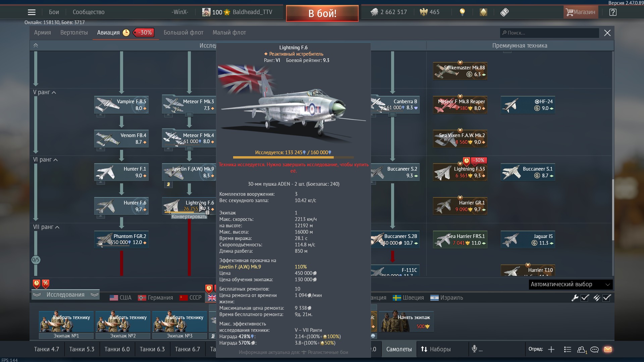Image resolution: width=644 pixels, height=362 pixels.
Task: Click the -30% discount tag beside Авиация
Action: pyautogui.click(x=144, y=33)
